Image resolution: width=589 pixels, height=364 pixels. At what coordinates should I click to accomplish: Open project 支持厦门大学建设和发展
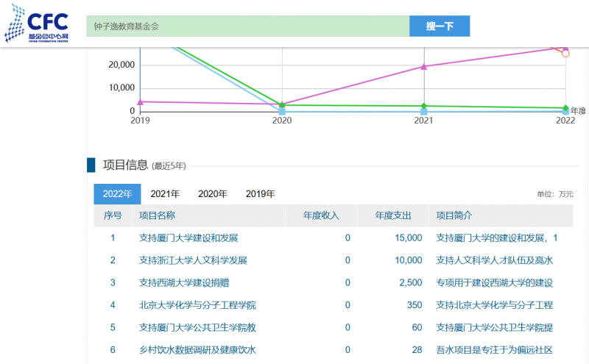(188, 238)
